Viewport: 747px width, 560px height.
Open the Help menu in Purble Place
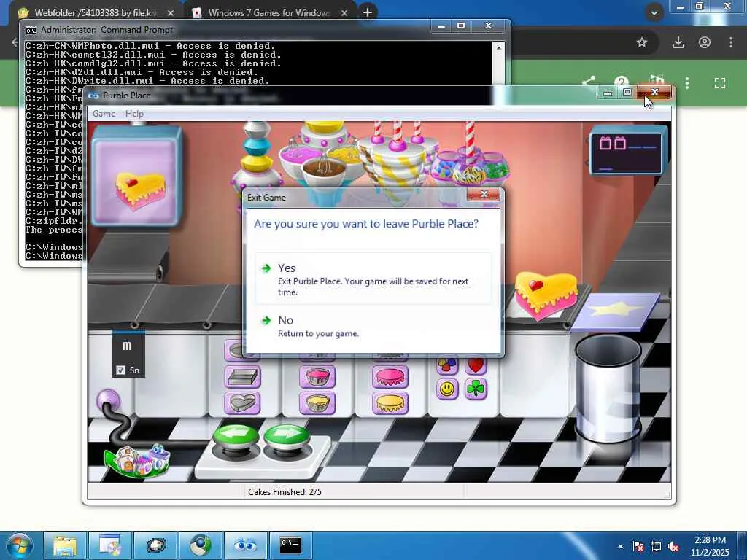(134, 114)
